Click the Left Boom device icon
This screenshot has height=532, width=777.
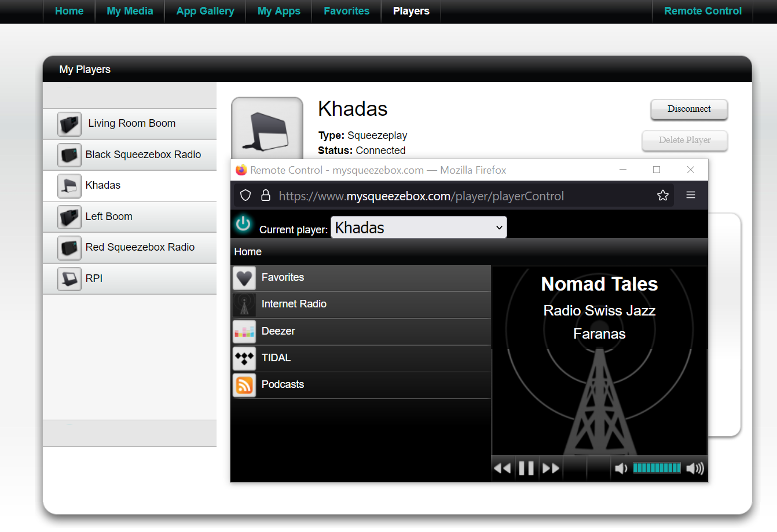click(x=69, y=217)
